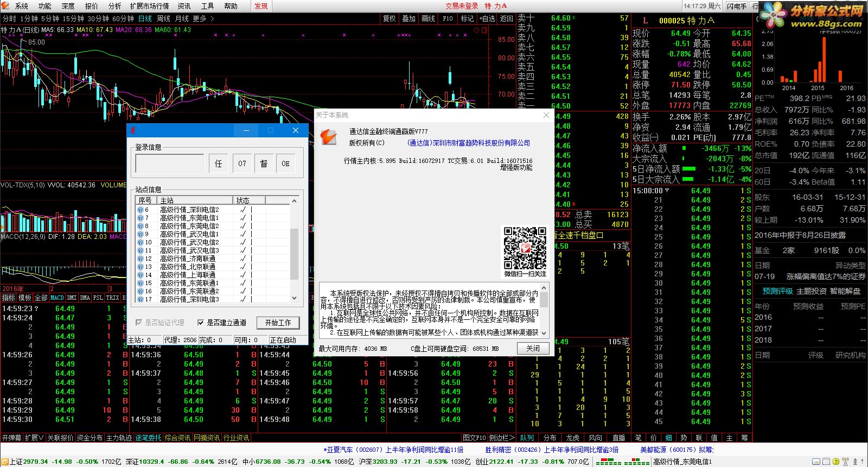Click the site list scroll-up arrow
868x467 pixels.
(295, 201)
